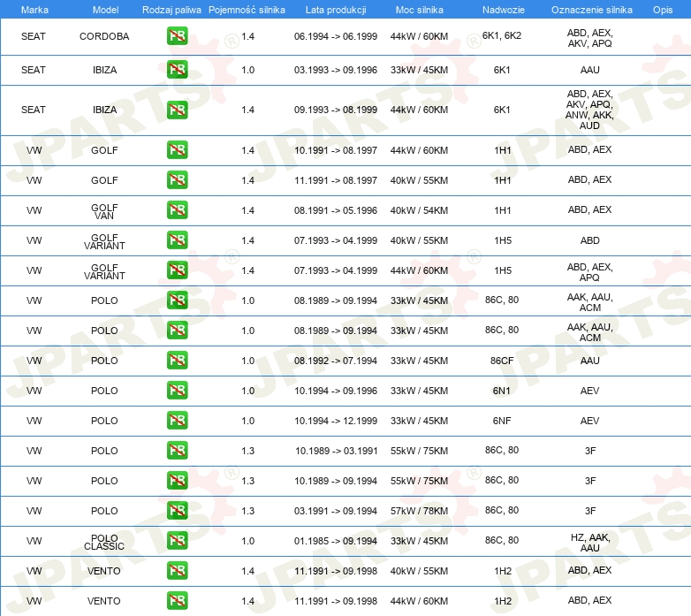Image resolution: width=691 pixels, height=616 pixels.
Task: Click the 10.1994 -> 12.1999 date cell
Action: click(x=336, y=421)
